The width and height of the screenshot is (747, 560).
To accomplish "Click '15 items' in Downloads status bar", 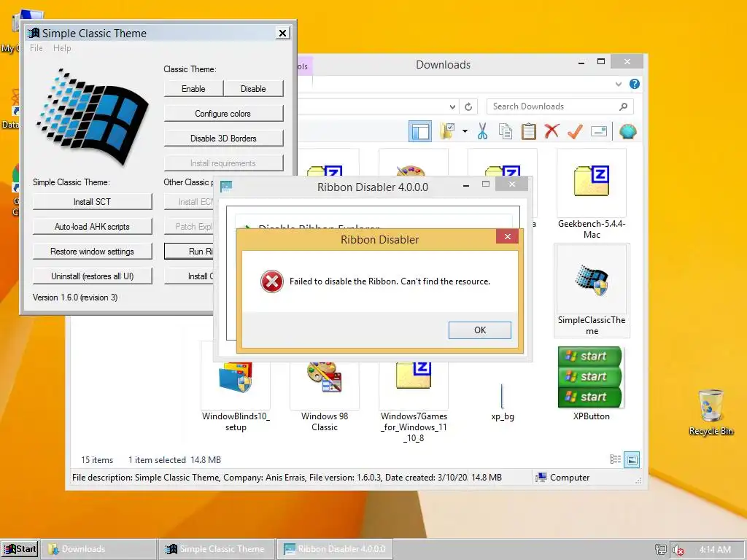I will (x=97, y=460).
